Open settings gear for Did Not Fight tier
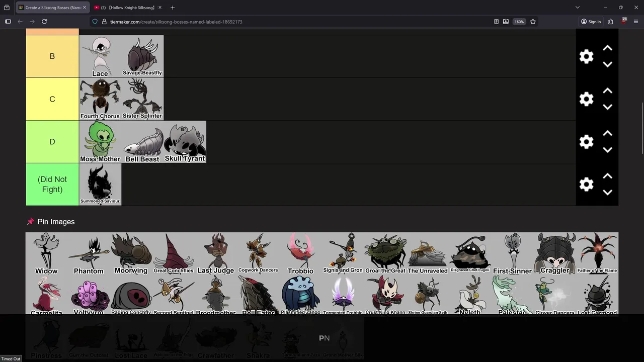644x362 pixels. 586,185
